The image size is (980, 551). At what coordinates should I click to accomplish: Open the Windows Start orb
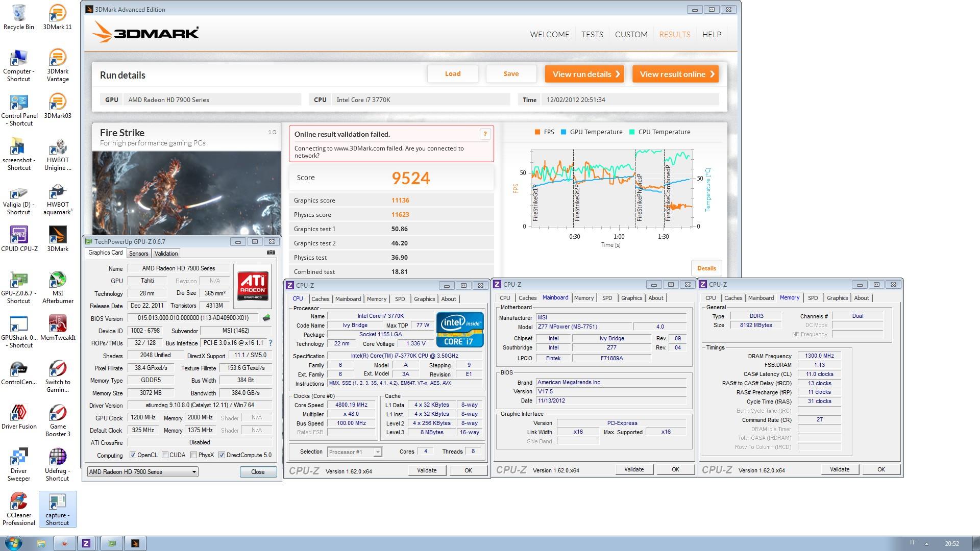13,543
